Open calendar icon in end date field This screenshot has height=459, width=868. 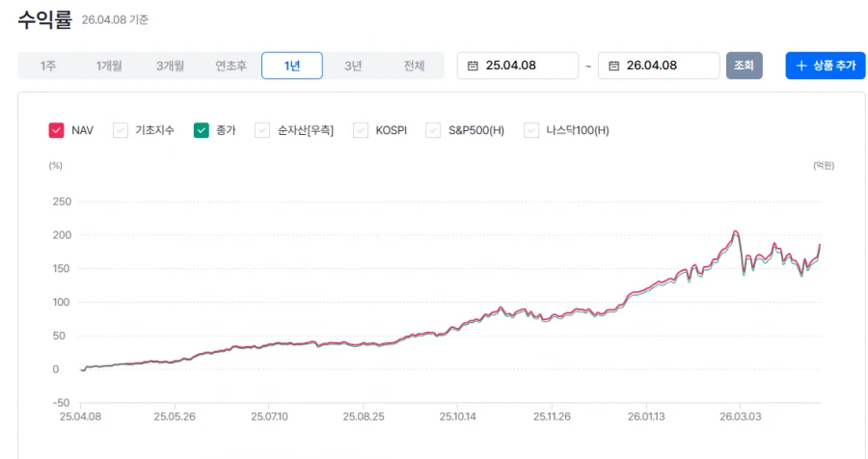coord(614,66)
